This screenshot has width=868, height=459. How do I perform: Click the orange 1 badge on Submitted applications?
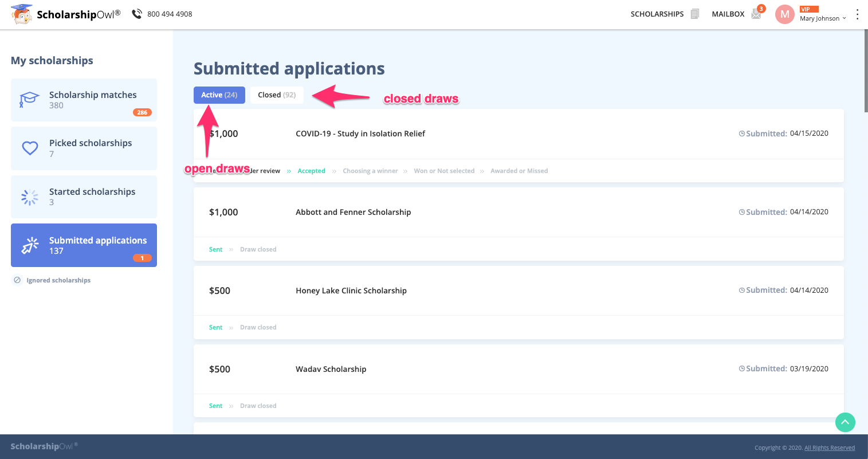click(142, 258)
